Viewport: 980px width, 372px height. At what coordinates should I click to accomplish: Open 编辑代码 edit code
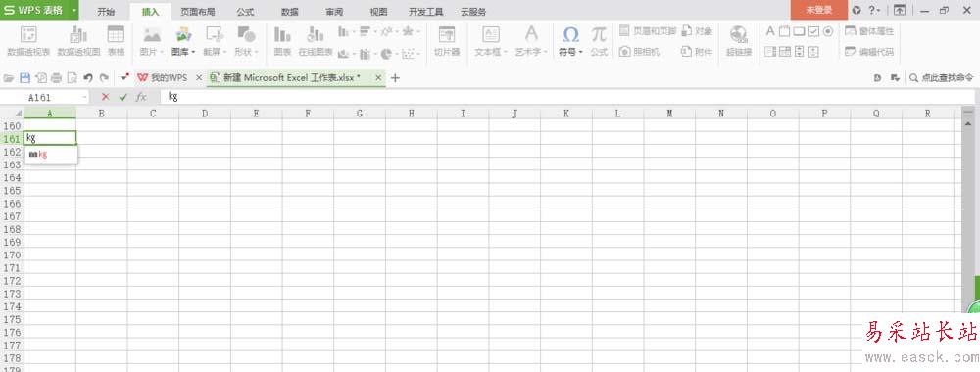pos(869,52)
